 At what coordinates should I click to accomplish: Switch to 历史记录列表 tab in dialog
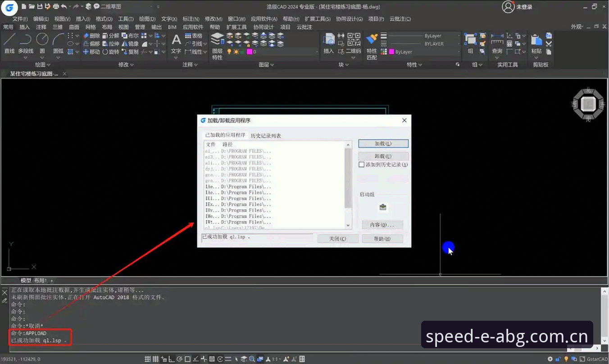click(x=266, y=136)
